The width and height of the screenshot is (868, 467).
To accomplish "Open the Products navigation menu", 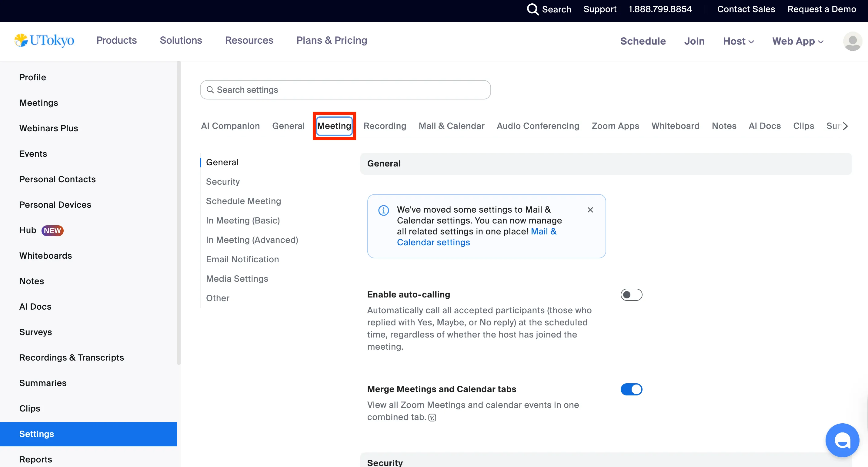I will [x=117, y=40].
